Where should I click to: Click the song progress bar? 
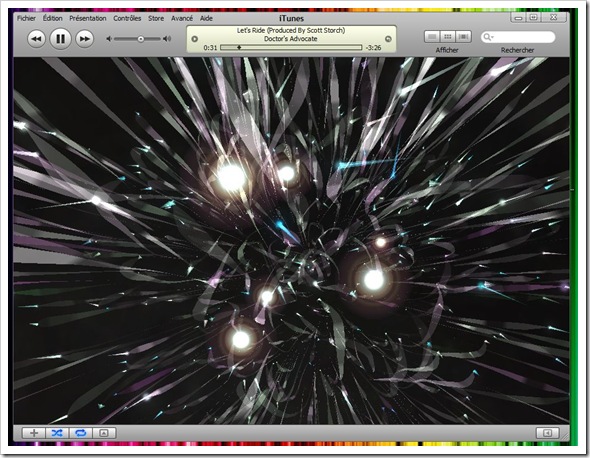point(291,47)
